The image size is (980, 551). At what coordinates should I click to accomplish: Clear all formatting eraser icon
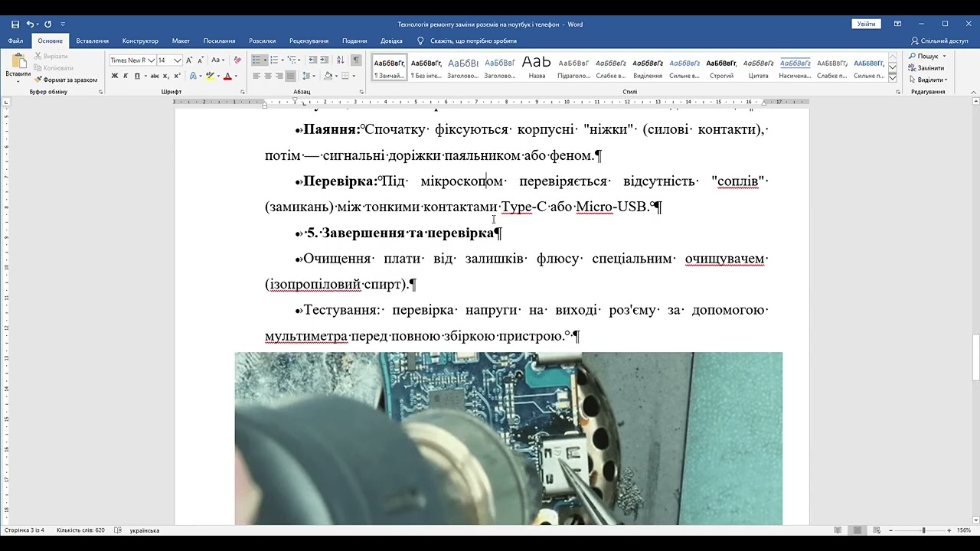tap(237, 60)
